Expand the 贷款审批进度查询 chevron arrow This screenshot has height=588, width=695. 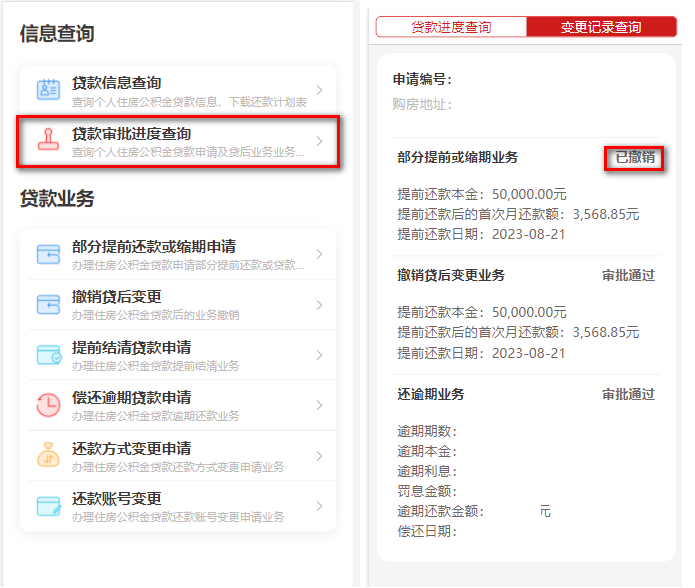(x=319, y=141)
